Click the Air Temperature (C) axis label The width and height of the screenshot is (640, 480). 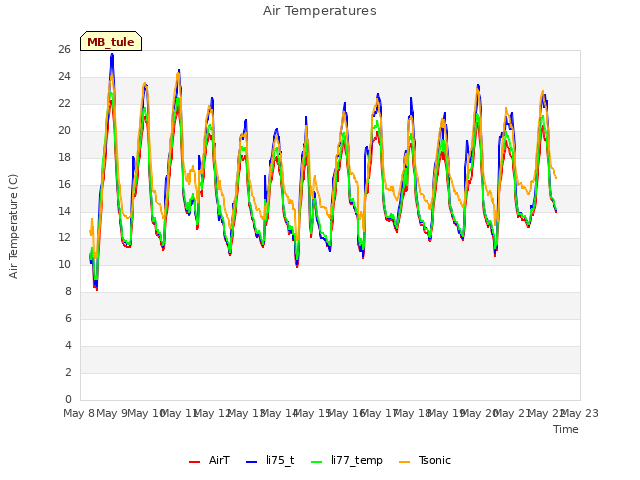13,226
